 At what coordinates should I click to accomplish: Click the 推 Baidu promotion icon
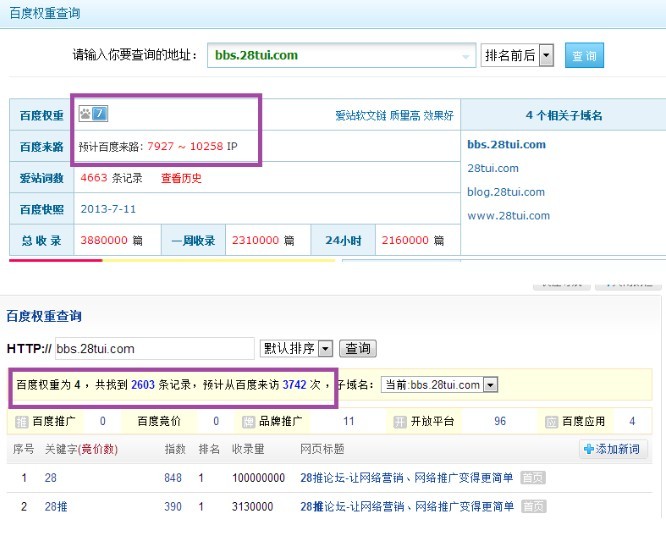(21, 422)
